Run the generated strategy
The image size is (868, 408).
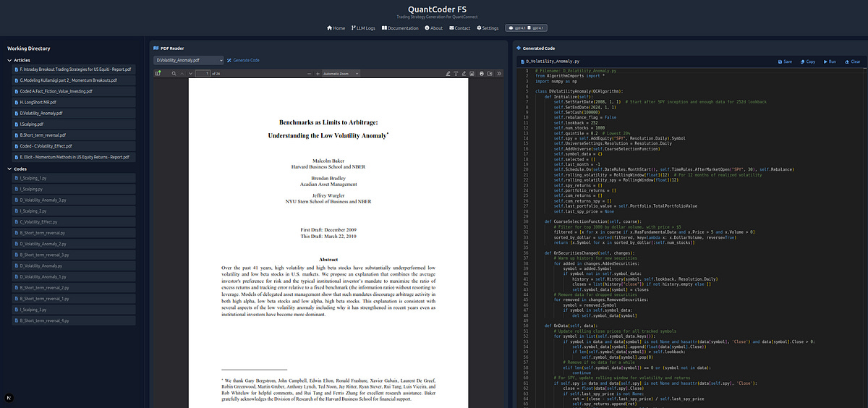[830, 61]
